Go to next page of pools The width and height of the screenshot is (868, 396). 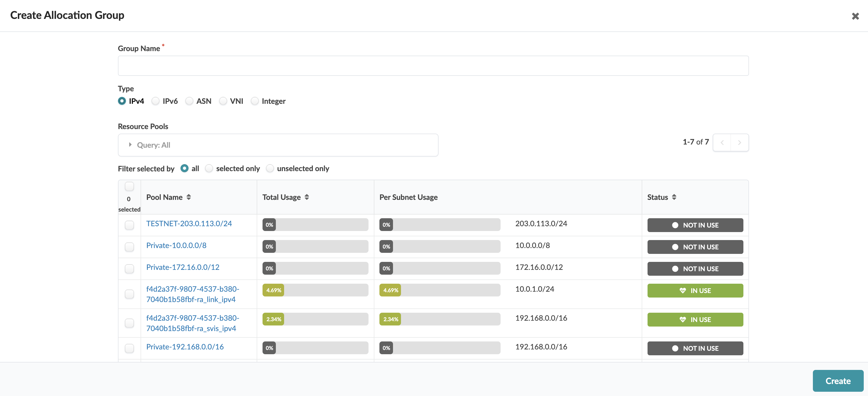[x=739, y=143]
